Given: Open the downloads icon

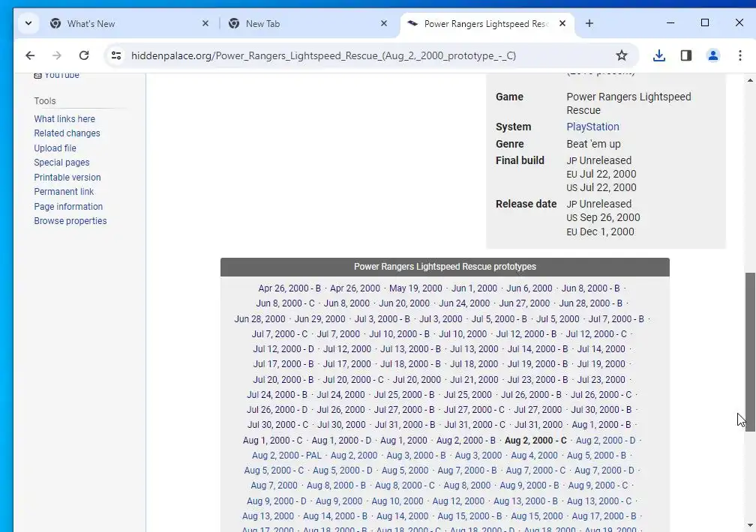Looking at the screenshot, I should [x=659, y=55].
